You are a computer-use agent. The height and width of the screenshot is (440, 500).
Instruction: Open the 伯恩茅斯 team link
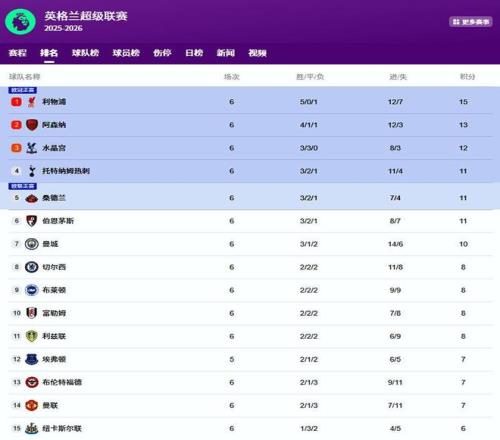click(58, 221)
